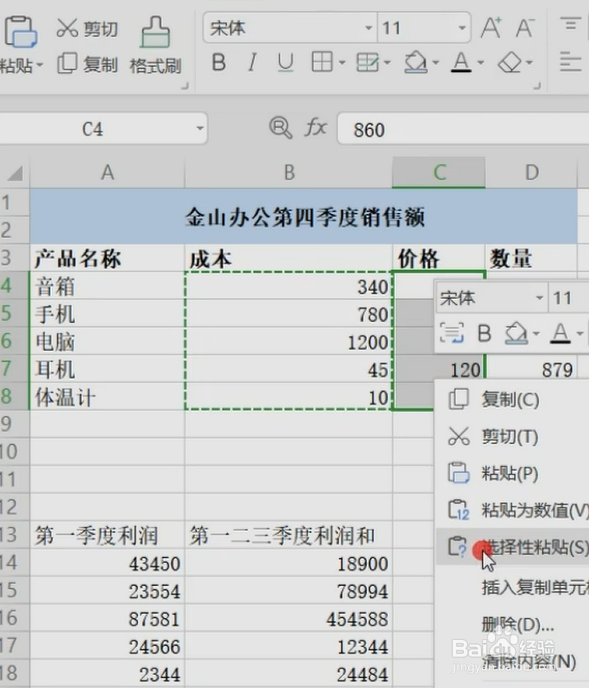Viewport: 589px width, 688px height.
Task: Select column B header
Action: (289, 173)
